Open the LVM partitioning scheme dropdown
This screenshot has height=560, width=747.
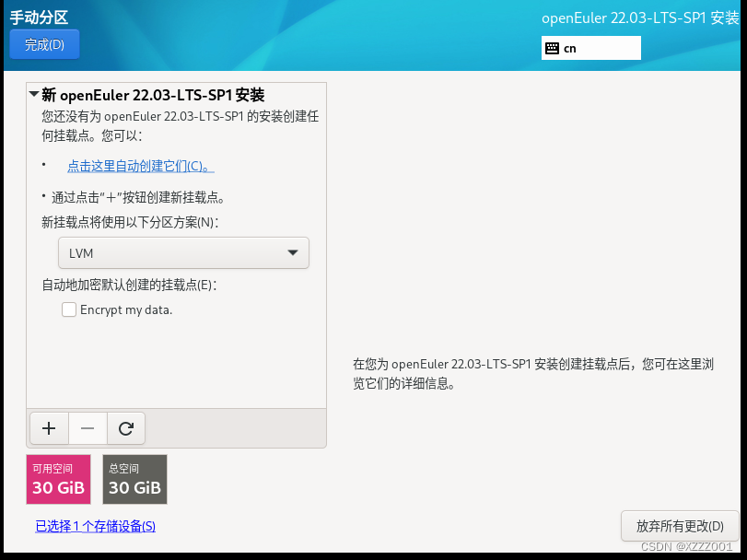point(183,252)
